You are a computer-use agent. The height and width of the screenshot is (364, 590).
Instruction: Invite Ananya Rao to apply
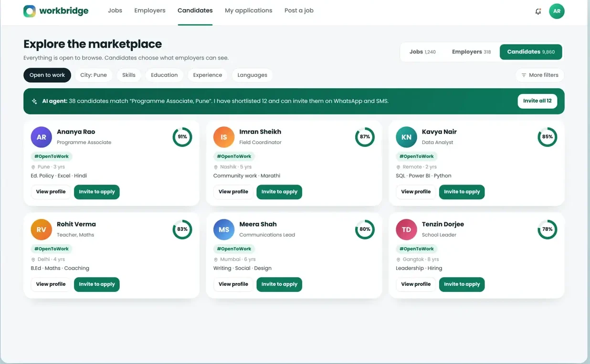pyautogui.click(x=97, y=192)
